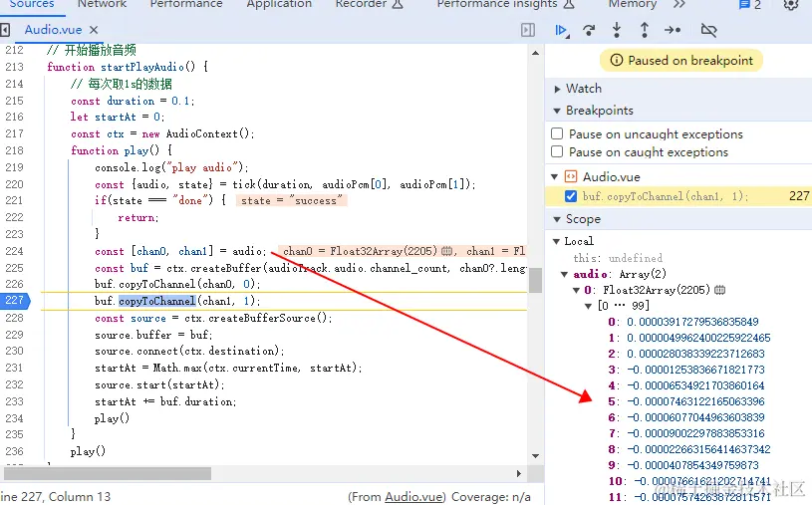The image size is (812, 505).
Task: Click "this: undefined" in Local scope
Action: click(x=618, y=258)
